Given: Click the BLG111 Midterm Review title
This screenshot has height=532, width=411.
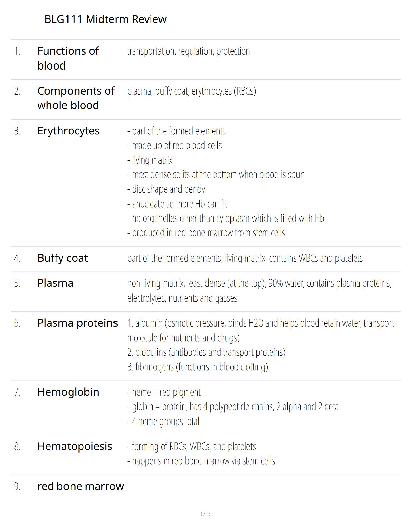Looking at the screenshot, I should (105, 19).
